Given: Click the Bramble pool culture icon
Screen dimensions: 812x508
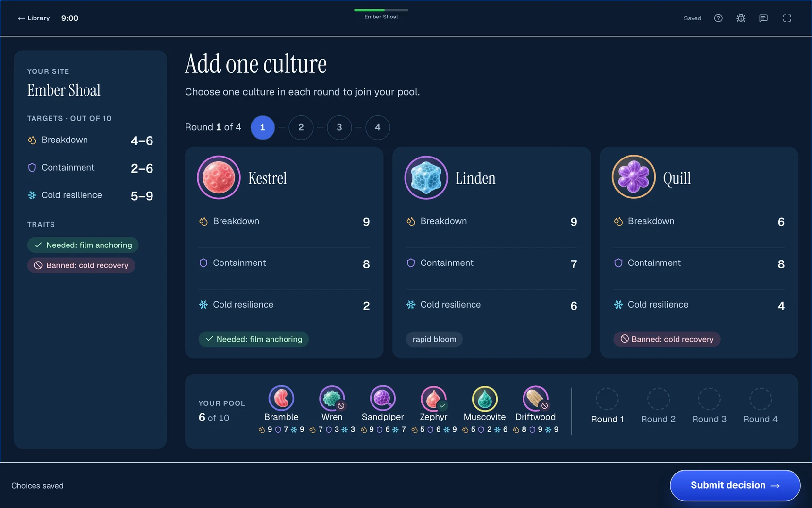Looking at the screenshot, I should pyautogui.click(x=281, y=399).
